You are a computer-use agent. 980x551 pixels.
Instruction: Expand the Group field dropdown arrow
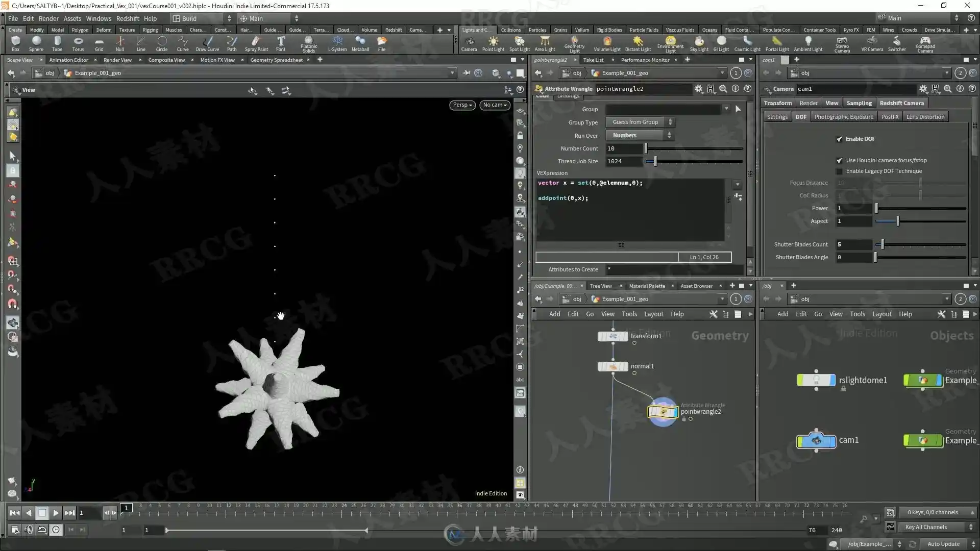click(726, 109)
